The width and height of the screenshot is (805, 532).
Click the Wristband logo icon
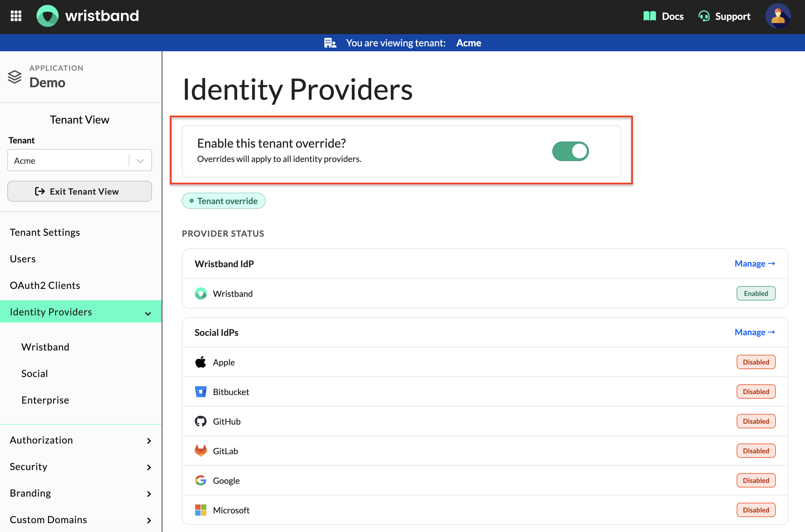coord(48,16)
